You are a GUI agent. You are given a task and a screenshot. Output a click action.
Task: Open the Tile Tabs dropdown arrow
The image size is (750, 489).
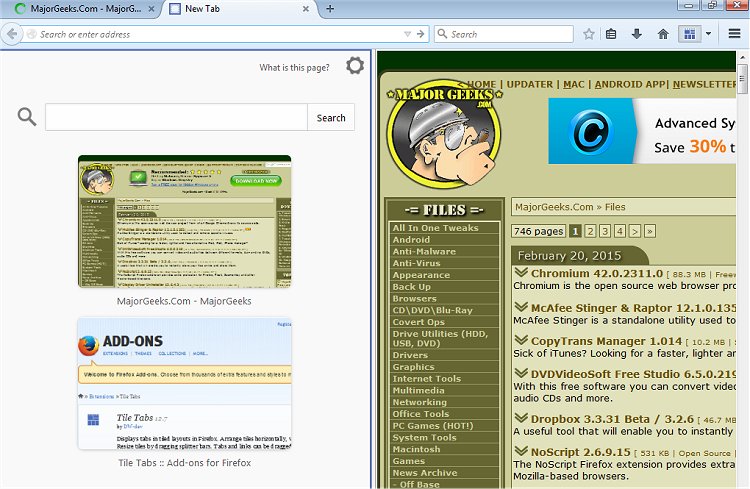(708, 34)
